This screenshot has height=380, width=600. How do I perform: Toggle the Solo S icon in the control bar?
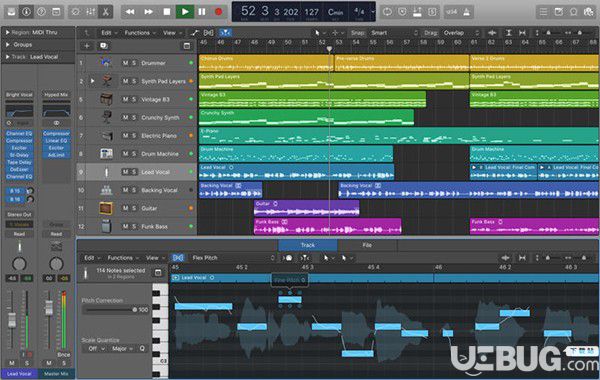pyautogui.click(x=432, y=12)
